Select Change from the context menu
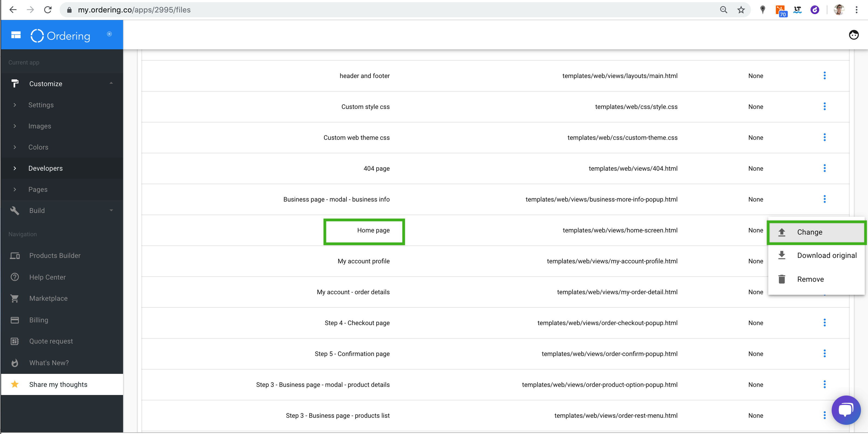The image size is (868, 434). click(809, 232)
